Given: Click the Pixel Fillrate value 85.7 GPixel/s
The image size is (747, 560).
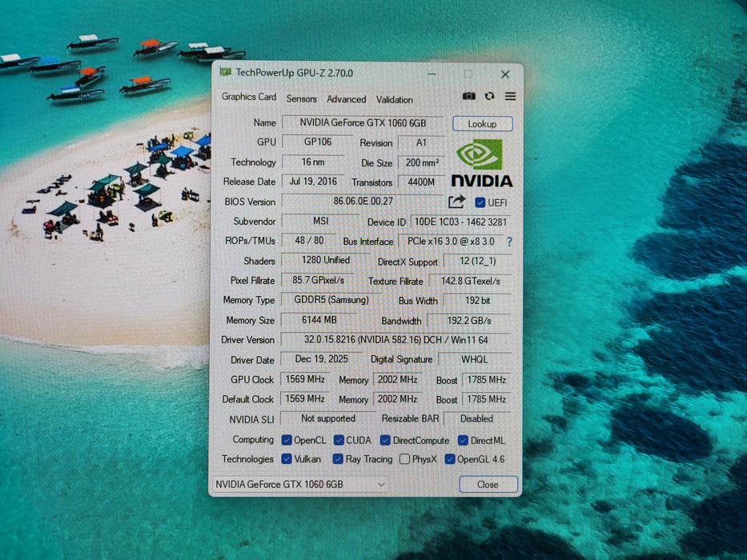Looking at the screenshot, I should click(318, 280).
